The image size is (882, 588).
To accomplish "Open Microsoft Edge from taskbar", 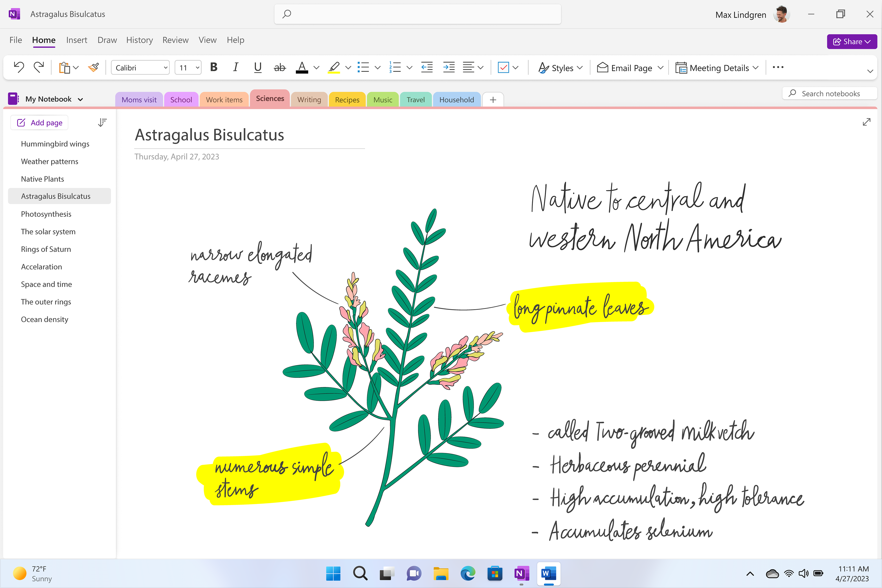I will (468, 573).
